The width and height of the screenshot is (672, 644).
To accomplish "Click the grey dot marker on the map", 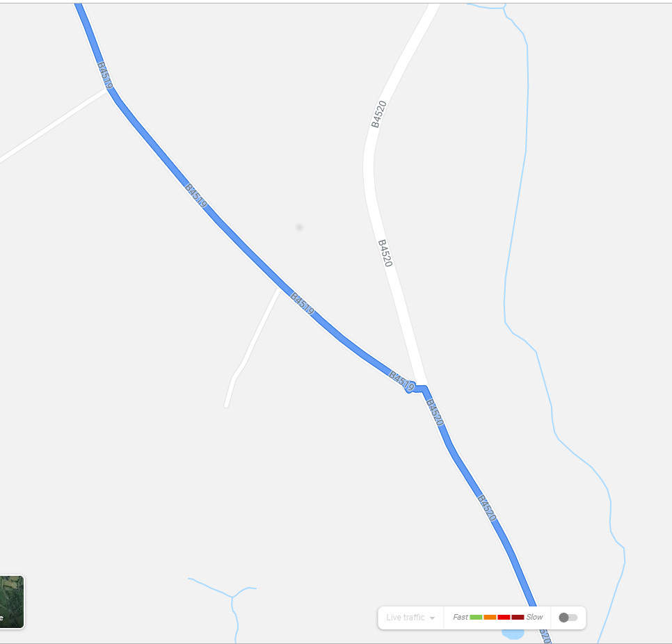I will point(299,227).
